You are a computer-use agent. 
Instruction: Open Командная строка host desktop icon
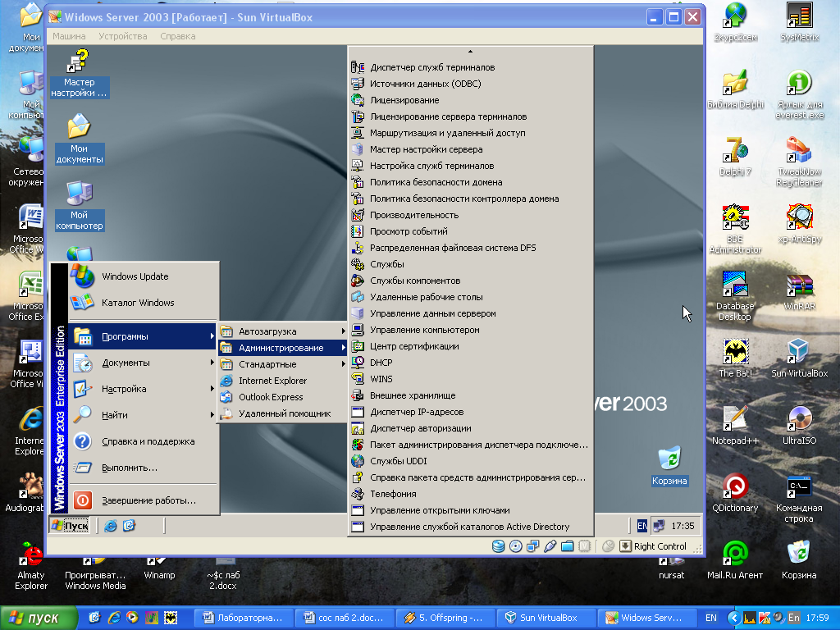tap(799, 498)
